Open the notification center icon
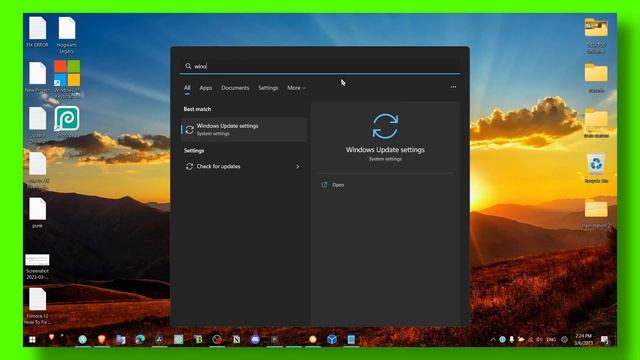The width and height of the screenshot is (640, 360). (604, 340)
